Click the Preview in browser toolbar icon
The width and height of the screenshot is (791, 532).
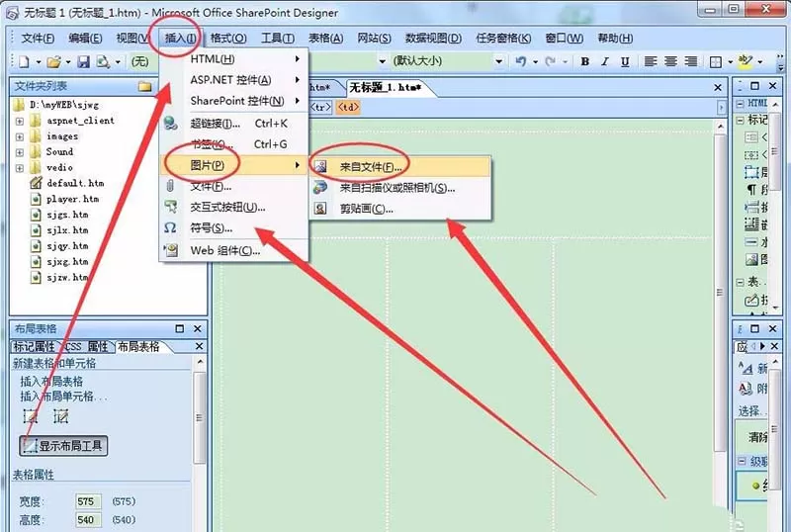[x=103, y=61]
